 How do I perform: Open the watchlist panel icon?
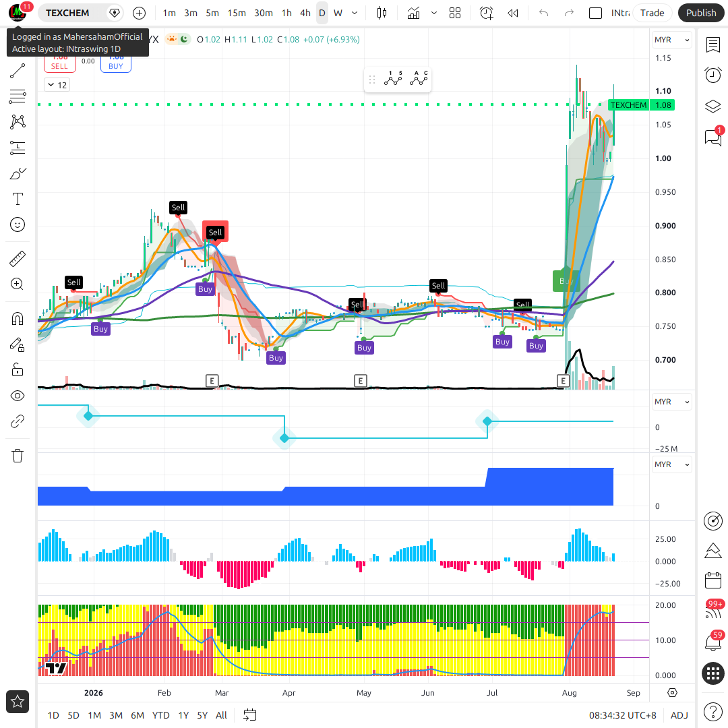coord(713,45)
